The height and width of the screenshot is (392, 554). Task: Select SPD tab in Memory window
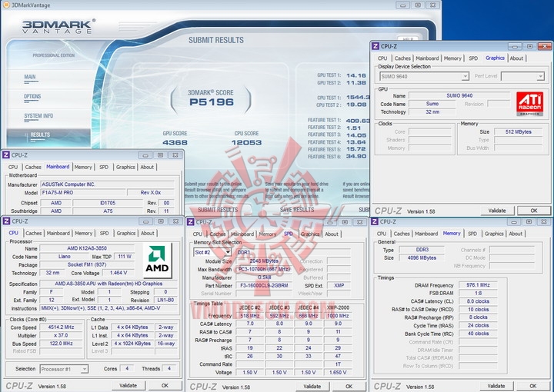point(472,234)
